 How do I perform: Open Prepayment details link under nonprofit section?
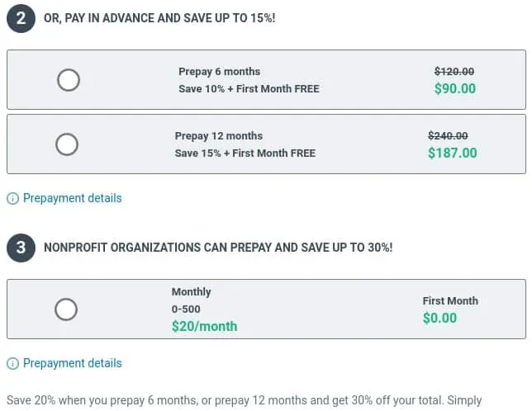pyautogui.click(x=72, y=363)
